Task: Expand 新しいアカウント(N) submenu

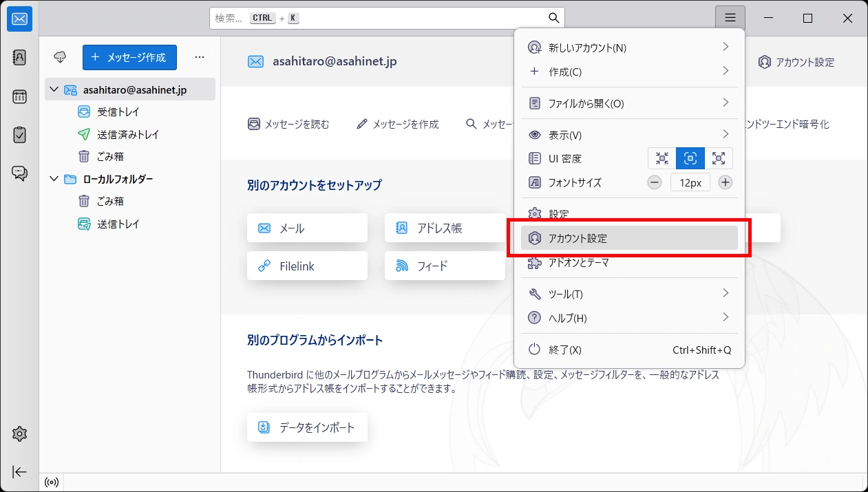Action: click(x=629, y=47)
